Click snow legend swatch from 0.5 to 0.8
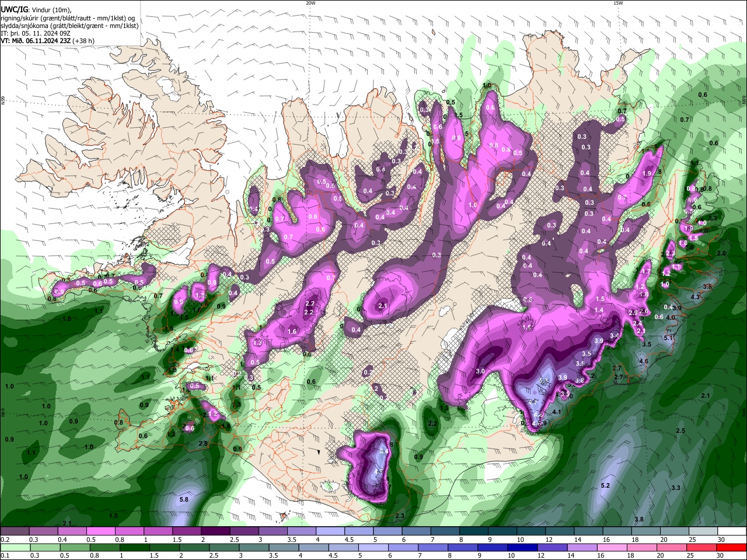The image size is (747, 560). [x=100, y=531]
